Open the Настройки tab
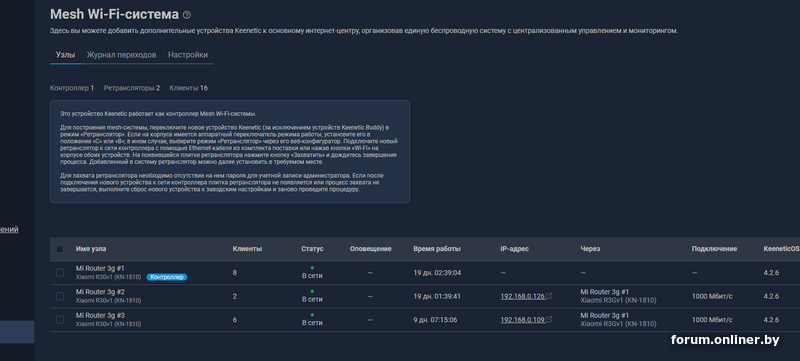Image resolution: width=800 pixels, height=361 pixels. (188, 55)
